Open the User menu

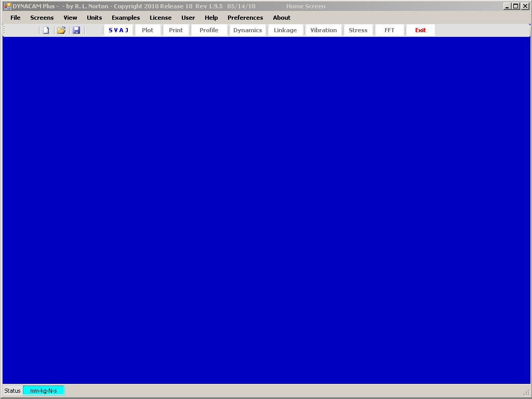click(x=188, y=18)
